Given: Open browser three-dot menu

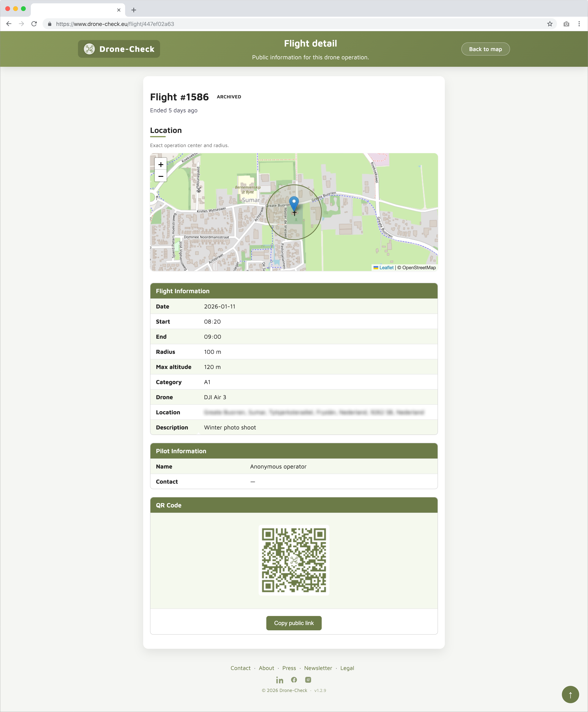Looking at the screenshot, I should tap(579, 24).
